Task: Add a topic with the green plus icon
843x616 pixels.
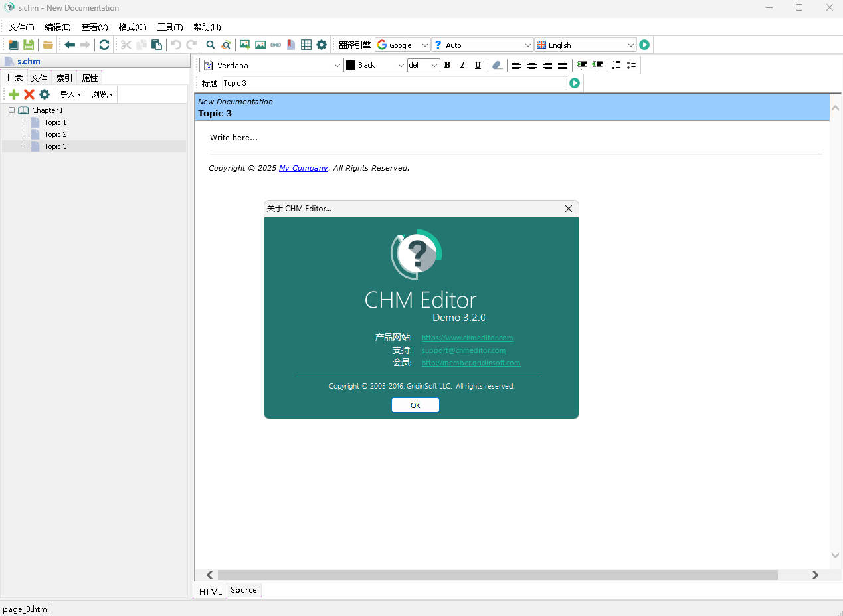Action: (14, 94)
